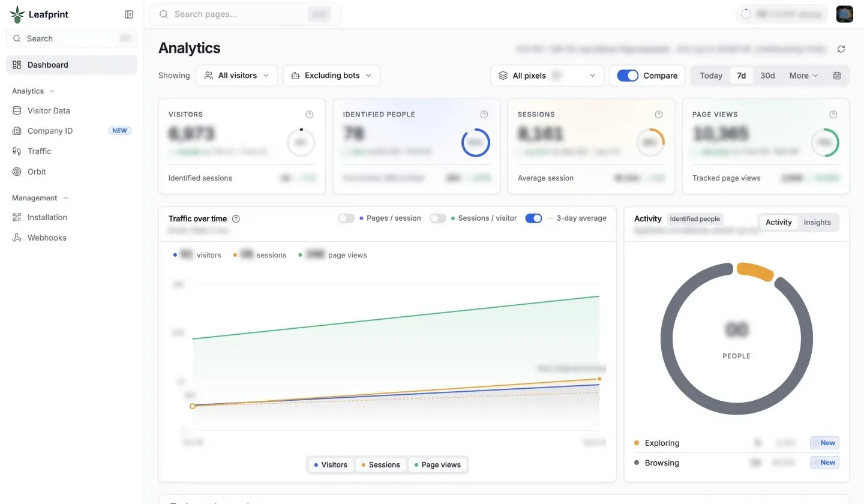
Task: Collapse the sidebar with the panel icon
Action: coord(129,14)
